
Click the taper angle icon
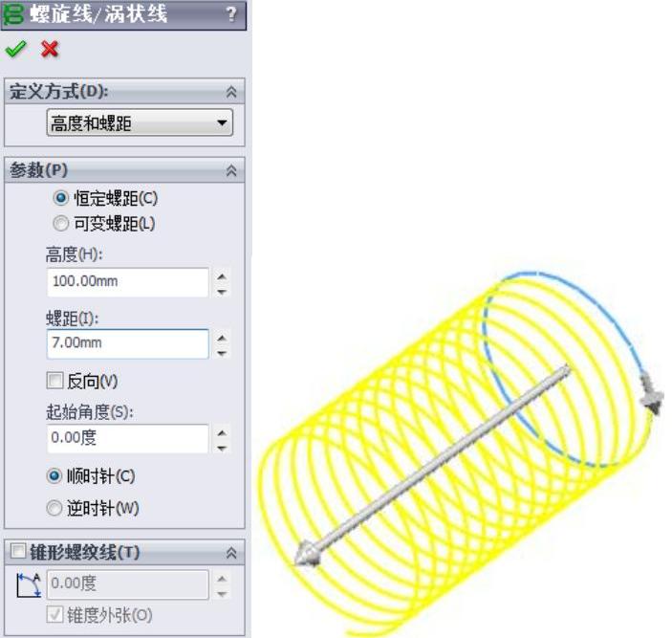[x=29, y=584]
